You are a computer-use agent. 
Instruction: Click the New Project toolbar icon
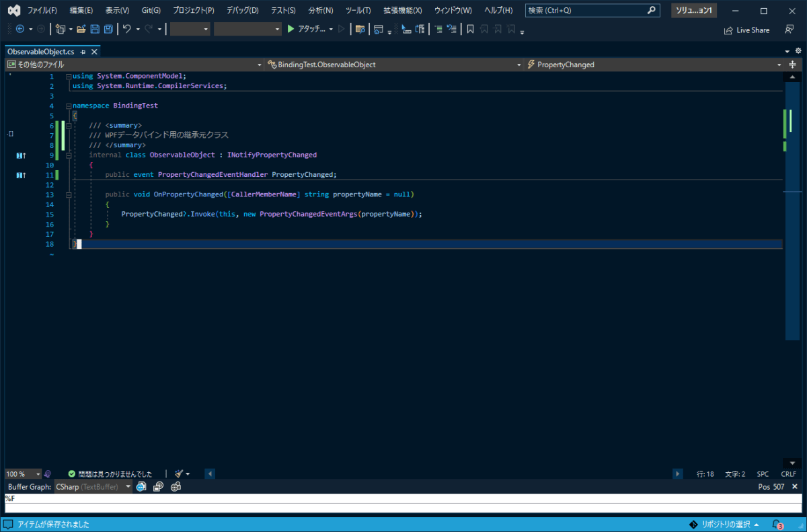point(61,29)
